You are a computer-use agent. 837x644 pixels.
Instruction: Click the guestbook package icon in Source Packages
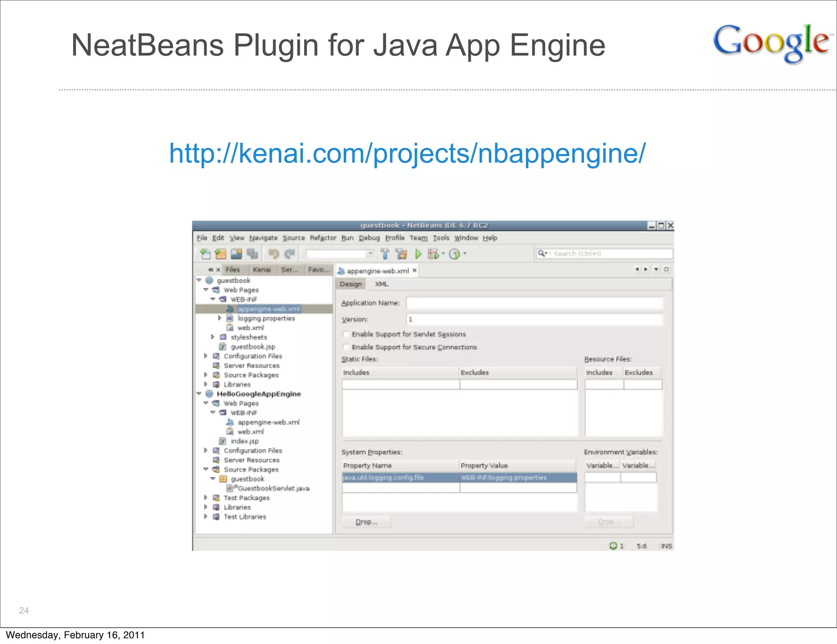tap(223, 479)
